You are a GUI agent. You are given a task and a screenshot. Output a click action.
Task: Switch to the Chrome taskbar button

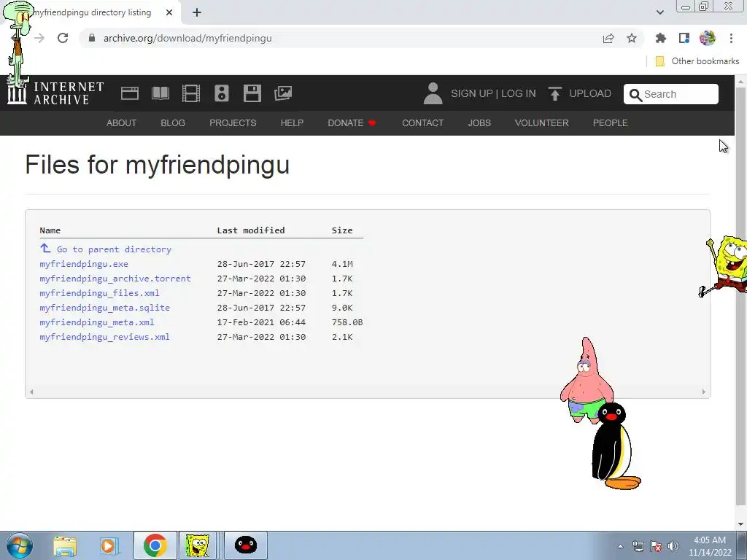click(155, 545)
